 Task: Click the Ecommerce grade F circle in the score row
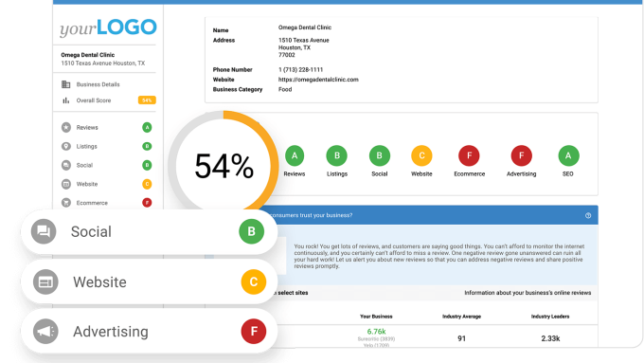pyautogui.click(x=469, y=155)
